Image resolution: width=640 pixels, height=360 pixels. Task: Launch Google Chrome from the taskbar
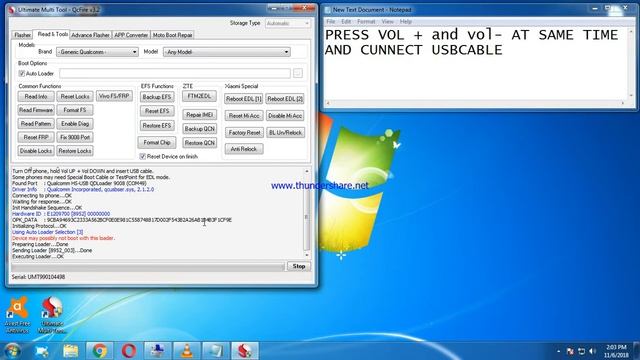(x=100, y=351)
